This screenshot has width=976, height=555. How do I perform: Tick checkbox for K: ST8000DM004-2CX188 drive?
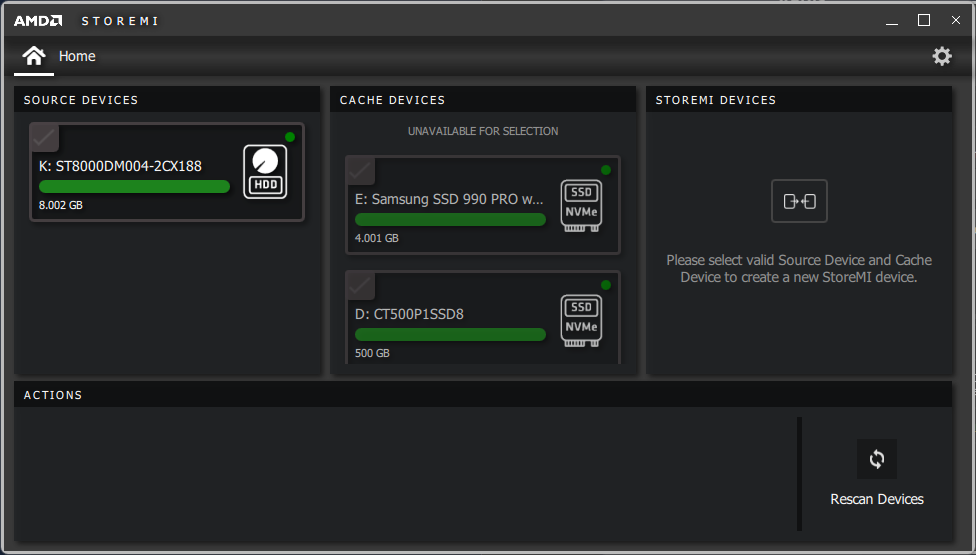click(44, 138)
